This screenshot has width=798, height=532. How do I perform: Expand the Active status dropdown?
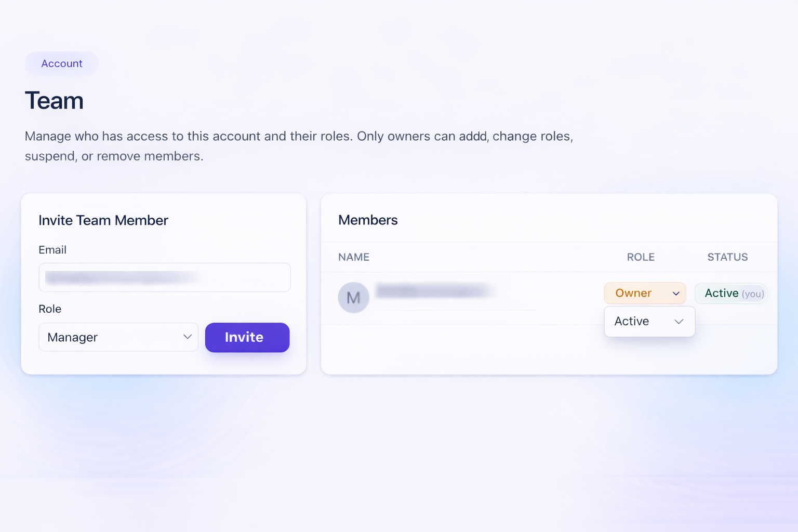point(649,322)
